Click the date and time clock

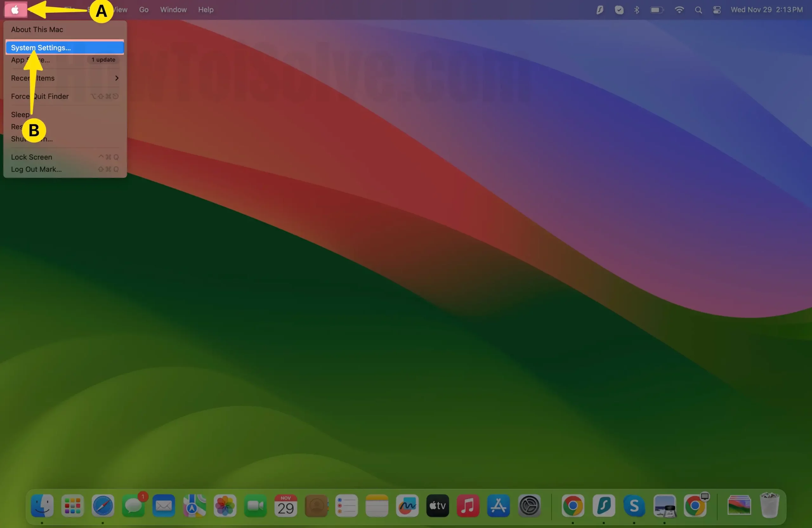click(x=766, y=10)
